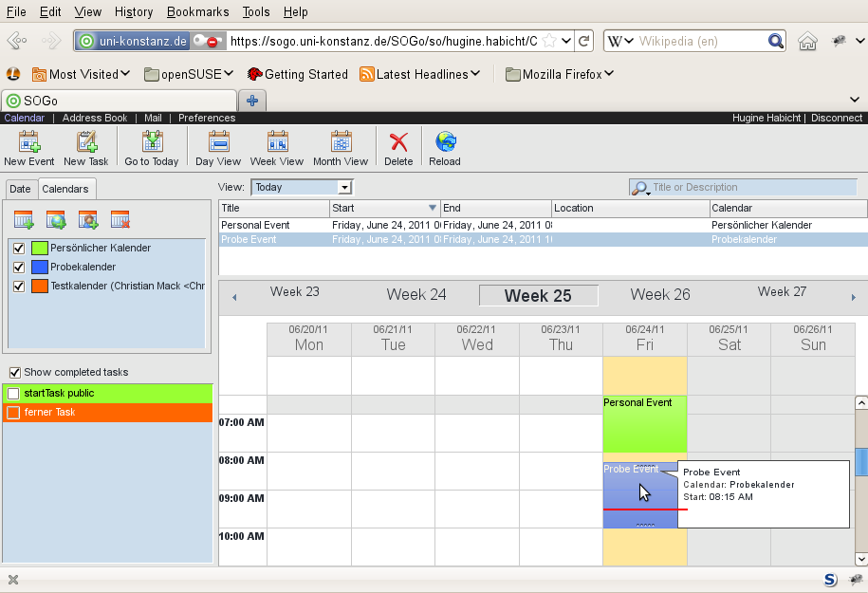This screenshot has width=868, height=593.
Task: Select the Personal Event block on Friday
Action: point(645,424)
